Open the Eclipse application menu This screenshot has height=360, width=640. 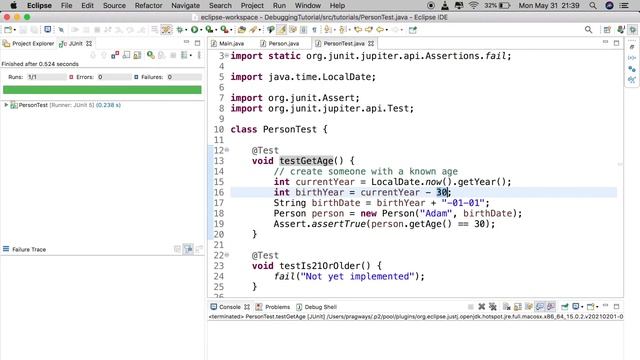coord(39,6)
